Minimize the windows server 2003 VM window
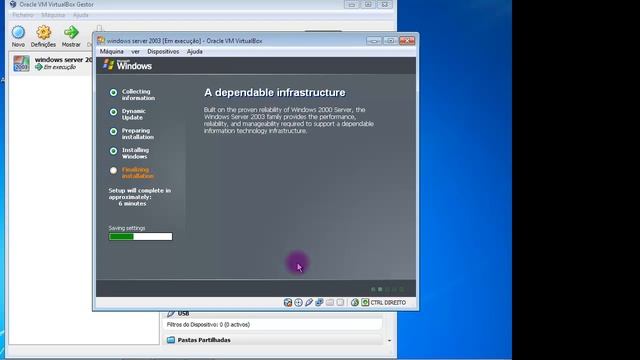This screenshot has width=640, height=360. pos(374,40)
